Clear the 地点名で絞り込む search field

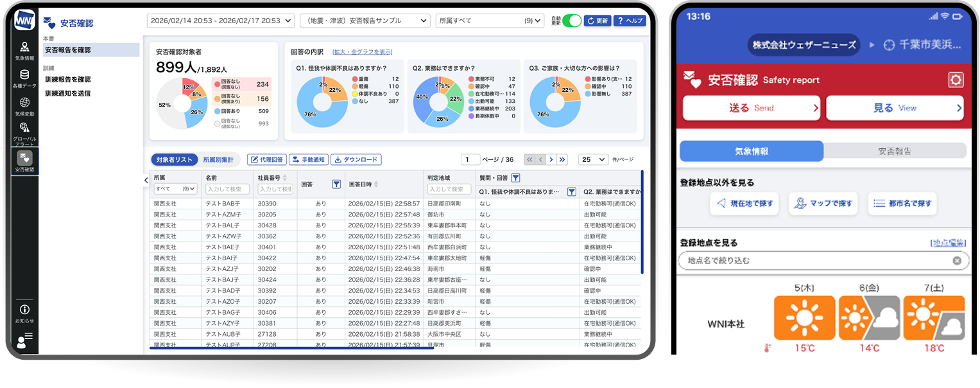(x=957, y=261)
